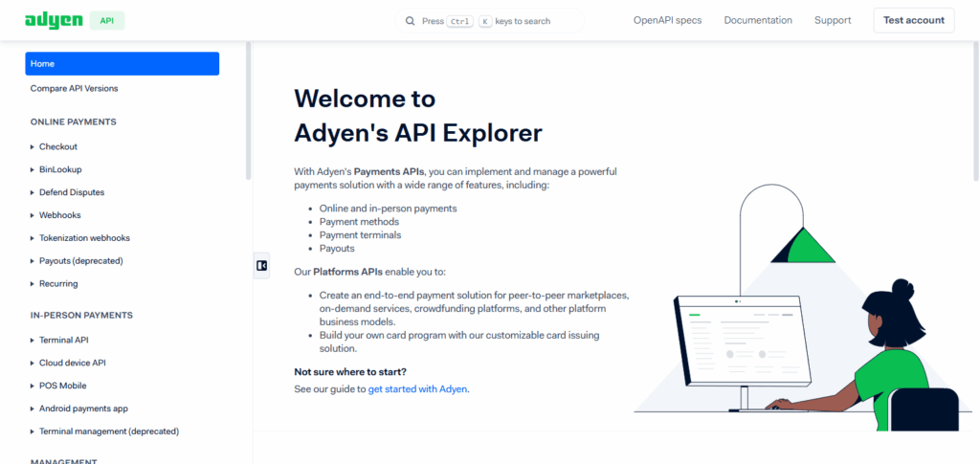The width and height of the screenshot is (980, 464).
Task: Click the Not sure where to start? text
Action: [x=350, y=372]
